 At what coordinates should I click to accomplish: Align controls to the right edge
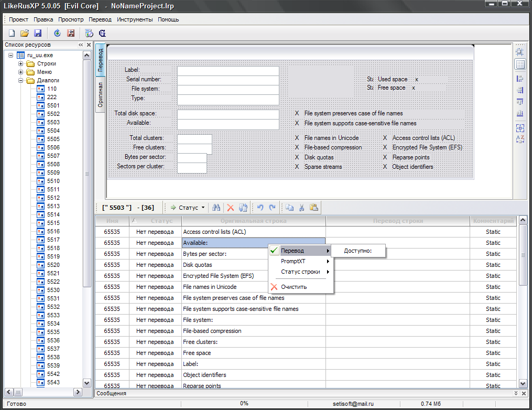coord(520,90)
